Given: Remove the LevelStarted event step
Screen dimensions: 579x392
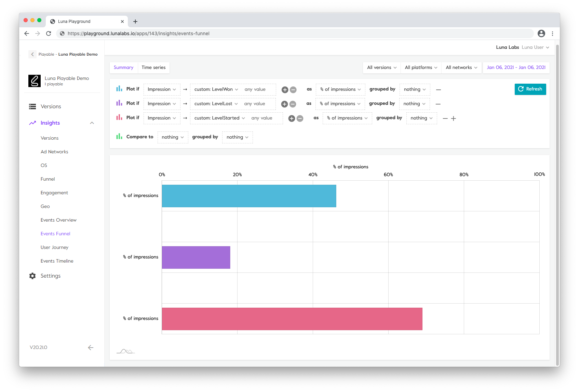Looking at the screenshot, I should [x=300, y=118].
